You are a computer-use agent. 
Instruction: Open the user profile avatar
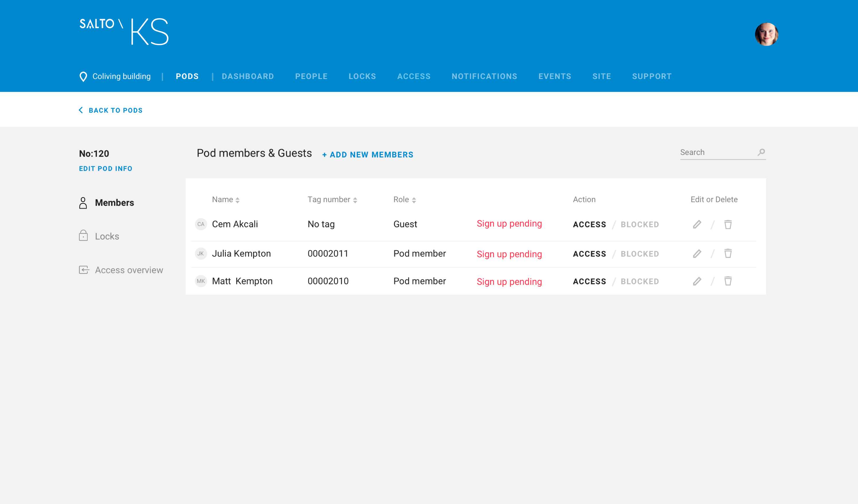click(766, 34)
